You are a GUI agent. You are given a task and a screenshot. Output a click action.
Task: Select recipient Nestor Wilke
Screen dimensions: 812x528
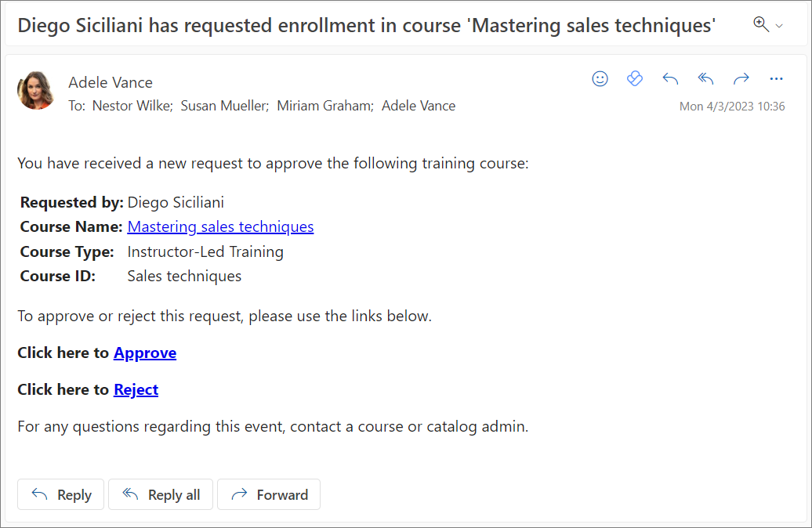(x=132, y=106)
